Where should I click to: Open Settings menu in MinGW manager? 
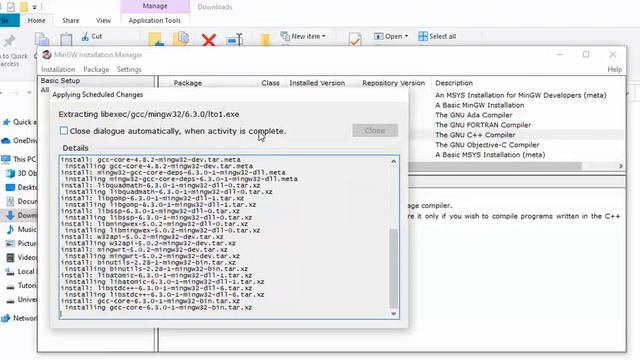pos(129,69)
